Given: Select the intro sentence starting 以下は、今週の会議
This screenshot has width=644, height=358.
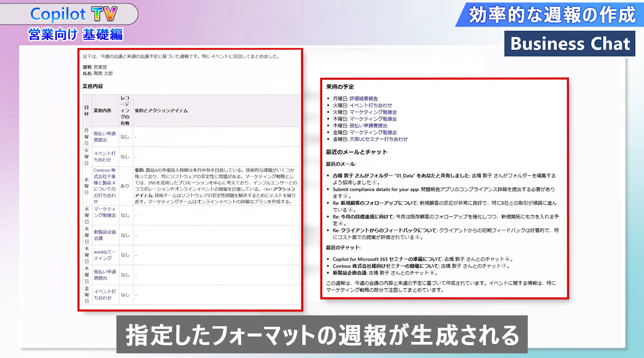Looking at the screenshot, I should [181, 56].
